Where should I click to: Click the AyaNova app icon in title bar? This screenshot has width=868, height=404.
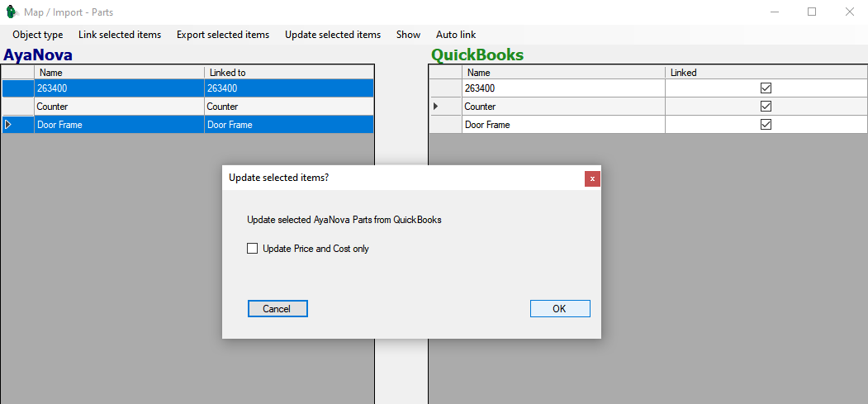11,12
